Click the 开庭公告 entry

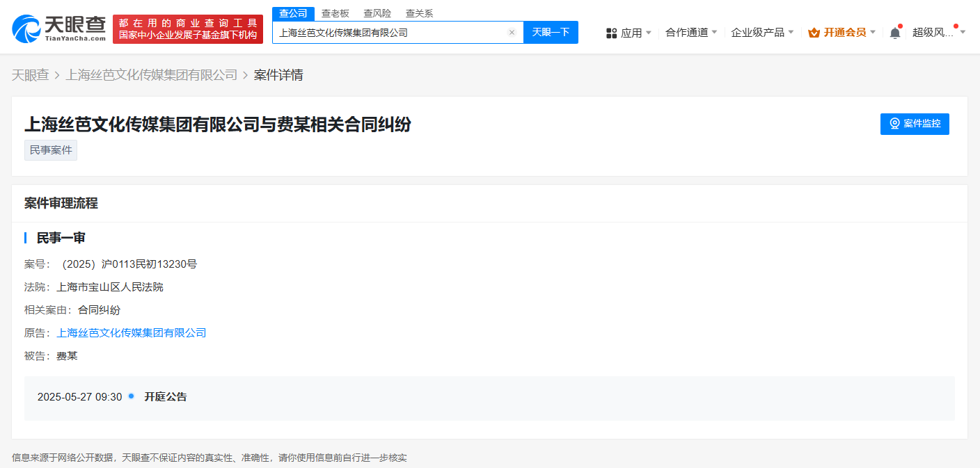click(x=166, y=397)
